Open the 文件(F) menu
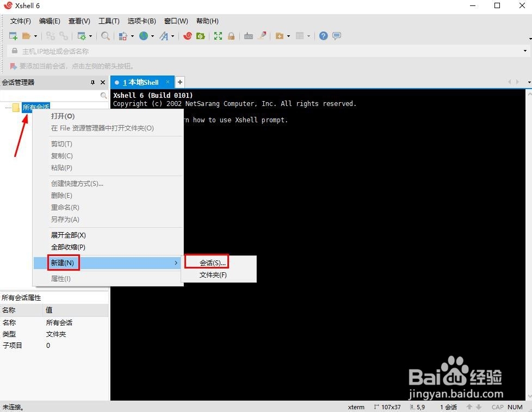 (x=20, y=21)
